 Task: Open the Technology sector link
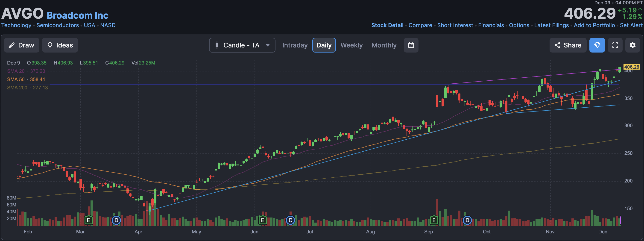click(17, 25)
